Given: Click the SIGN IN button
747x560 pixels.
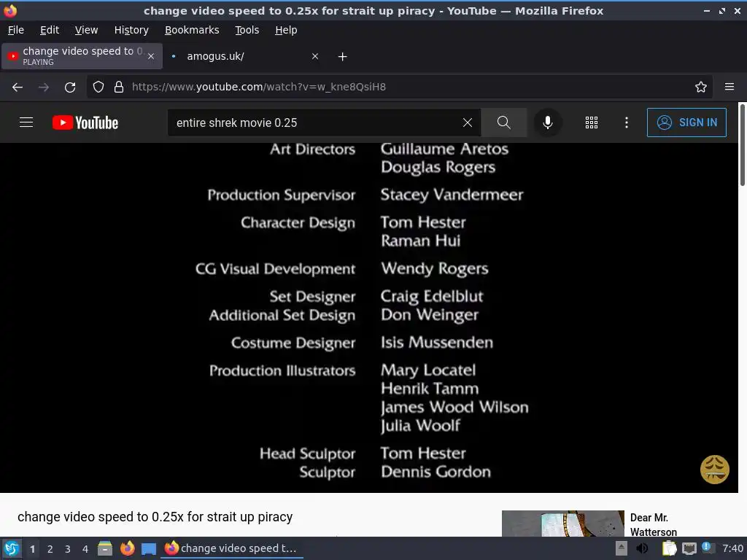Looking at the screenshot, I should 686,122.
